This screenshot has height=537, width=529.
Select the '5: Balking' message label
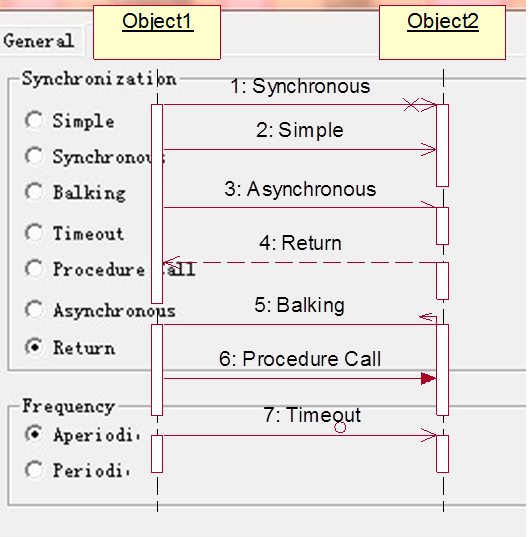pos(300,305)
